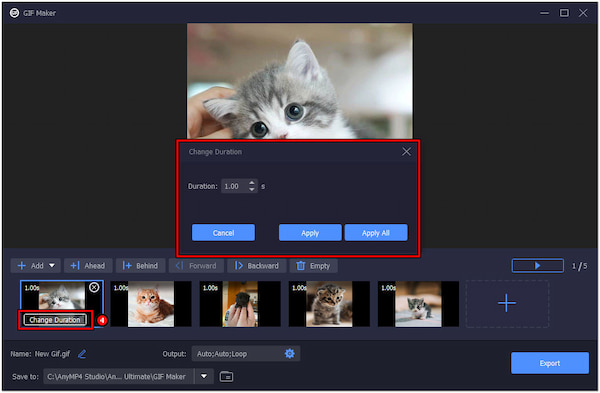Empty all frames with trash button
This screenshot has height=393, width=600.
(313, 266)
